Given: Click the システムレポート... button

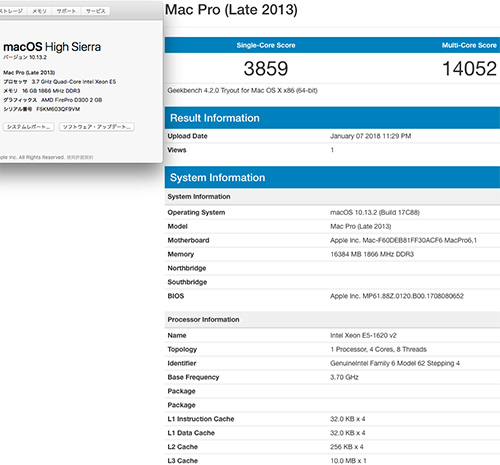Looking at the screenshot, I should click(28, 127).
